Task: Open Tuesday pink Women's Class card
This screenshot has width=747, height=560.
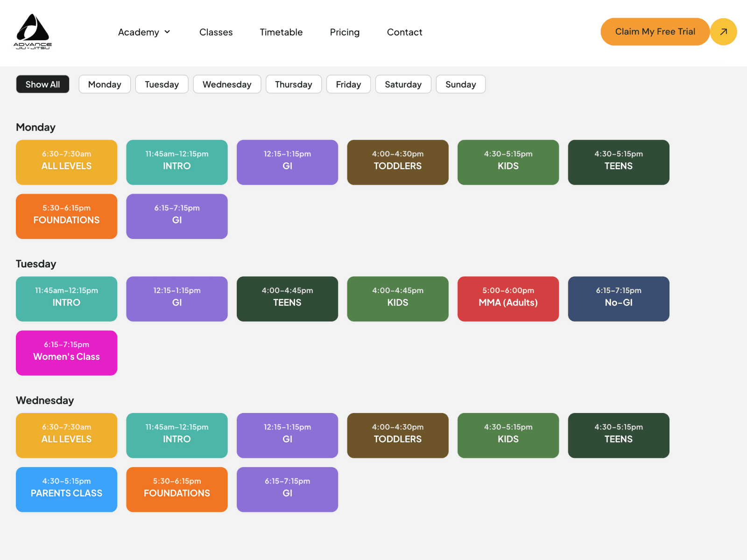Action: point(66,353)
